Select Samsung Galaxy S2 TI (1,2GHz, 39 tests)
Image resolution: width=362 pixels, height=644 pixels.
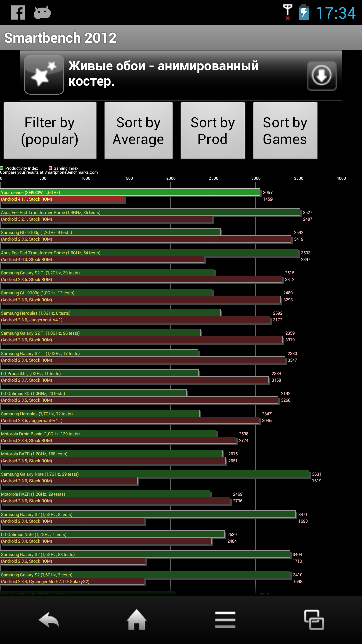(x=141, y=276)
